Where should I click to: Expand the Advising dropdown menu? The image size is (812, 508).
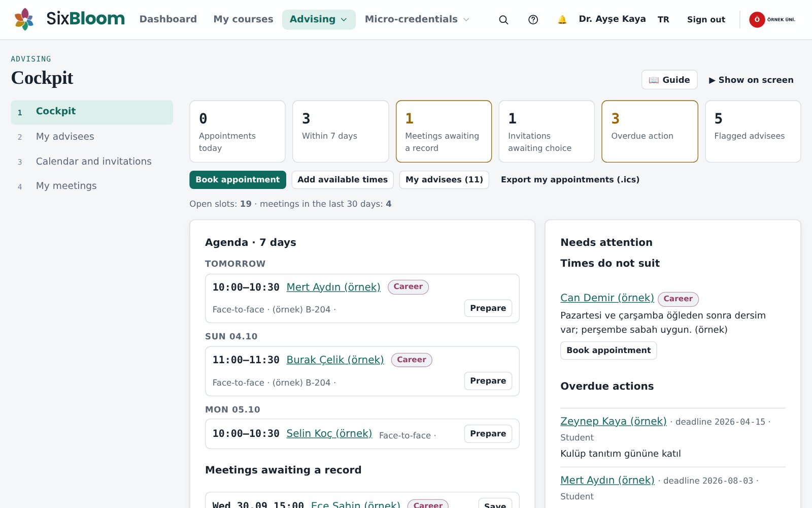coord(319,19)
